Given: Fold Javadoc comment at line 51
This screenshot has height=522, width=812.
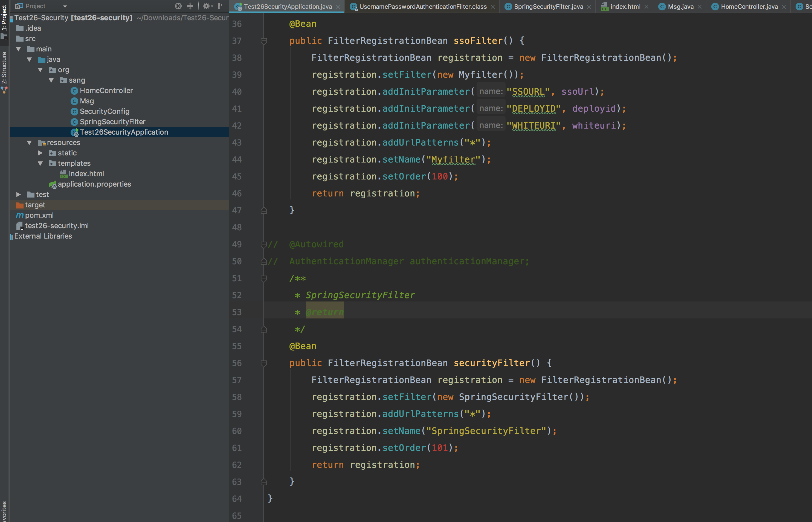Looking at the screenshot, I should [x=264, y=279].
